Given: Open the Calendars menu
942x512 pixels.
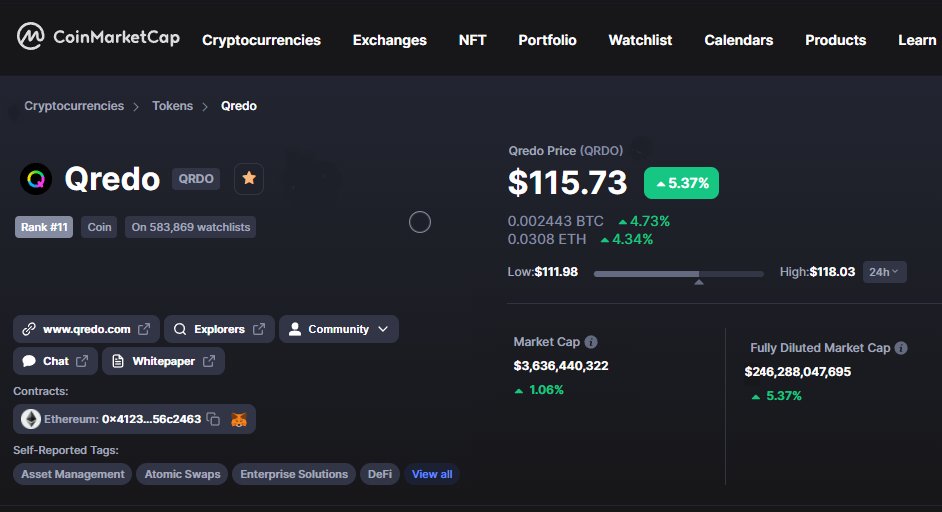Looking at the screenshot, I should 739,40.
